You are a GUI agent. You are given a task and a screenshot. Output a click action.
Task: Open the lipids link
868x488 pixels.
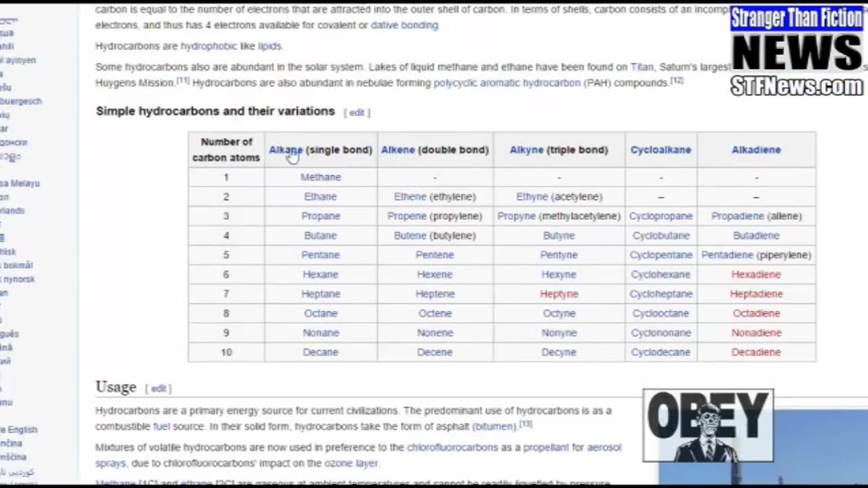click(x=269, y=46)
